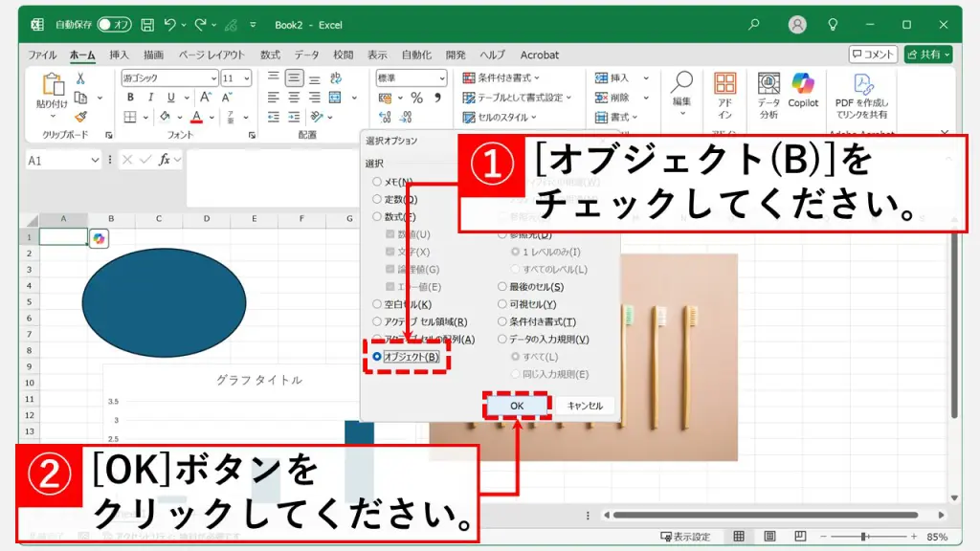Toggle Underline formatting button

(170, 98)
